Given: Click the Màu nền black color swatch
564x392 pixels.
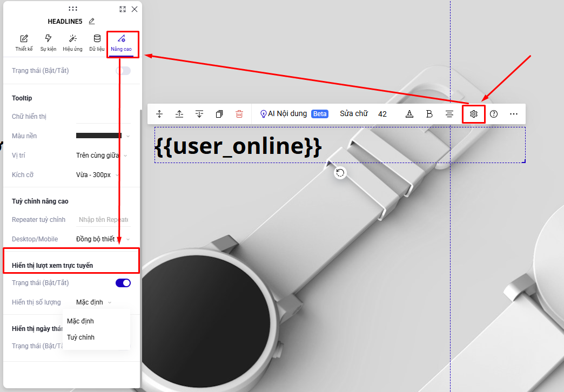Looking at the screenshot, I should (x=99, y=136).
